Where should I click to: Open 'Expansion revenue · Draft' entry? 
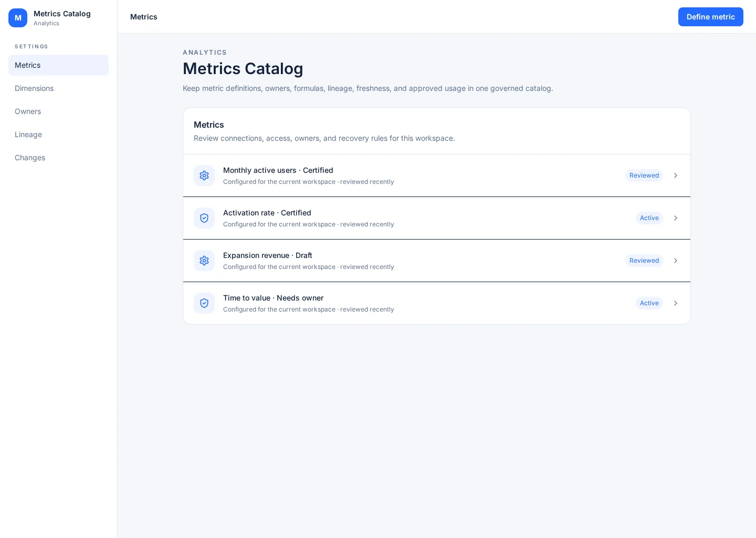pos(437,261)
